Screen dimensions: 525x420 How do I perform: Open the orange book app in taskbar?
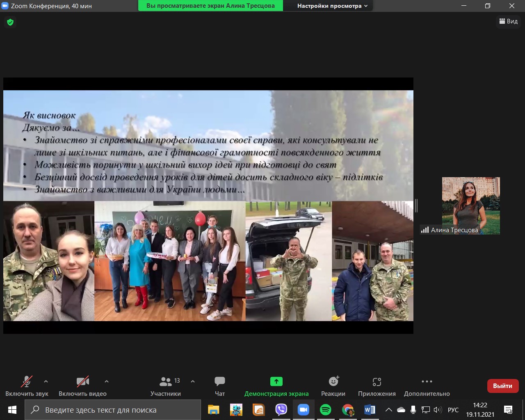(258, 410)
